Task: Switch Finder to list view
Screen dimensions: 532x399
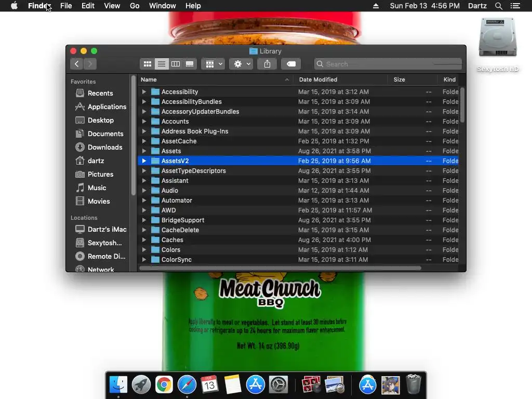Action: pyautogui.click(x=162, y=64)
